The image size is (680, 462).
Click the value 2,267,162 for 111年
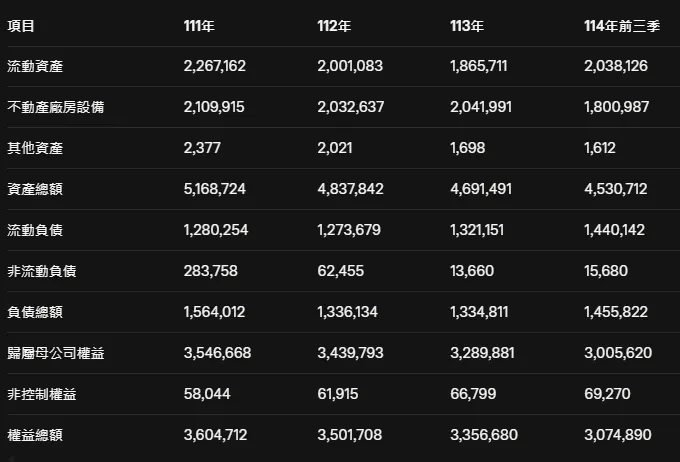point(215,66)
